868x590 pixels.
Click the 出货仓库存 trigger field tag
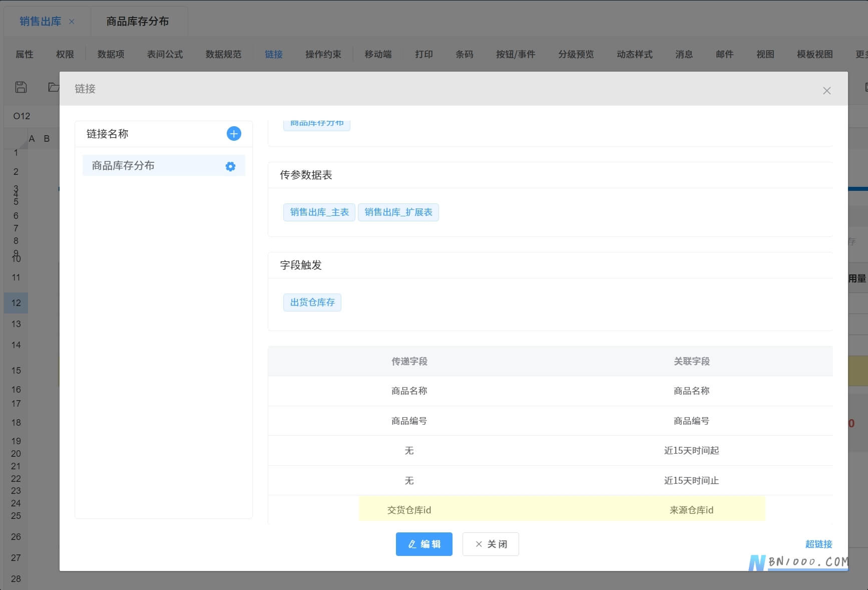point(312,303)
